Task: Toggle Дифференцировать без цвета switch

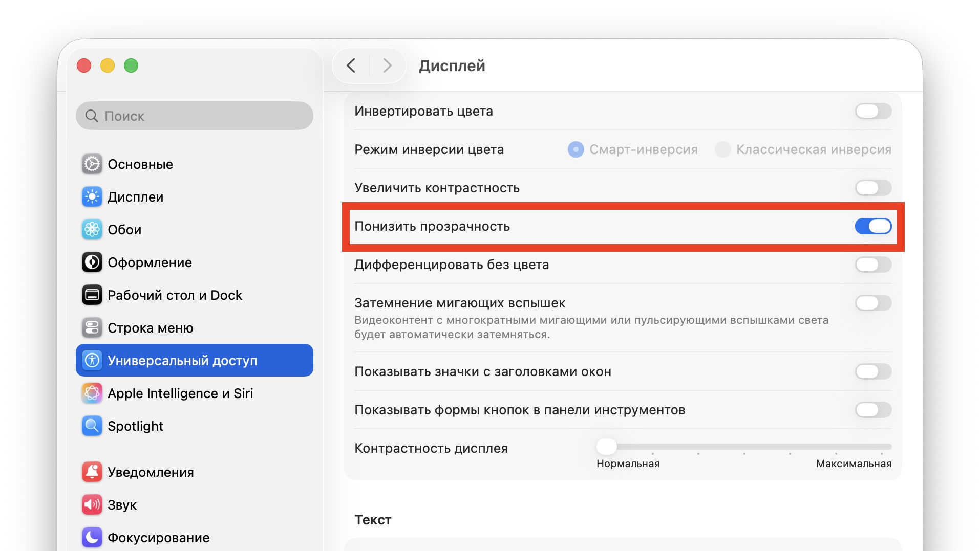Action: coord(874,265)
